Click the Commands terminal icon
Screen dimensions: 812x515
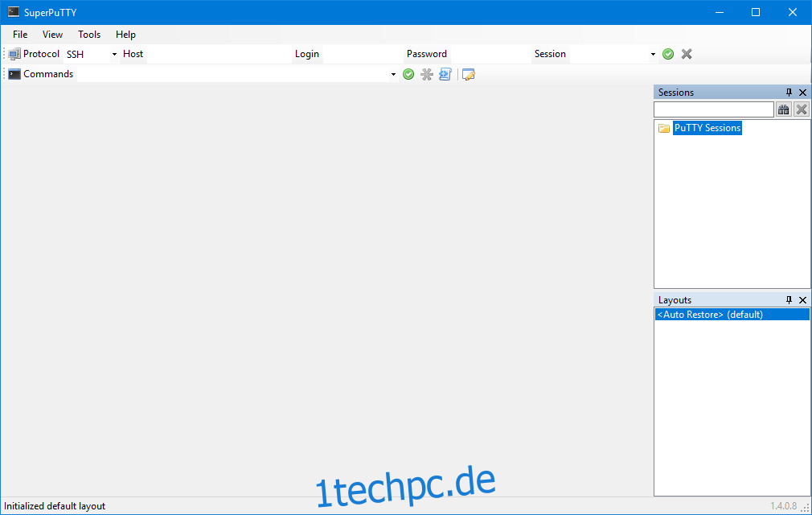(14, 74)
